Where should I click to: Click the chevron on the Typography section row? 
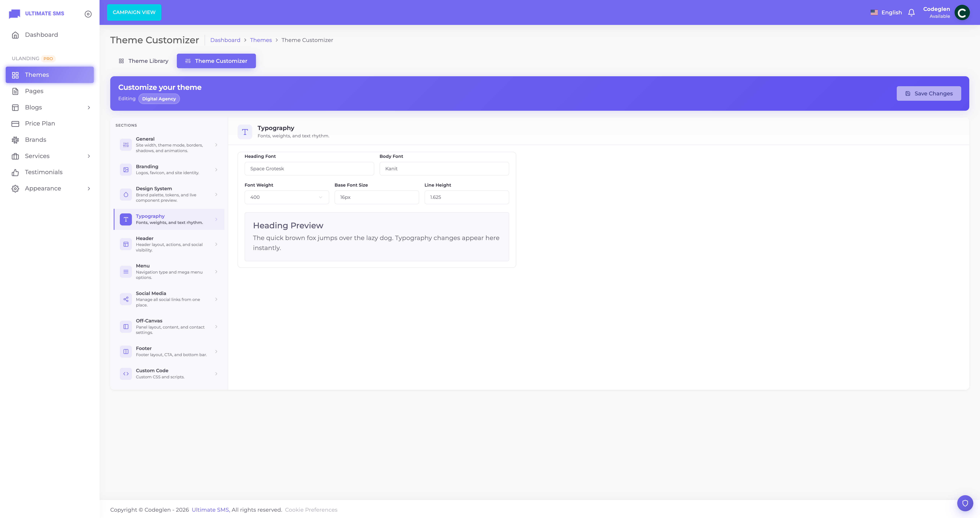(x=216, y=219)
